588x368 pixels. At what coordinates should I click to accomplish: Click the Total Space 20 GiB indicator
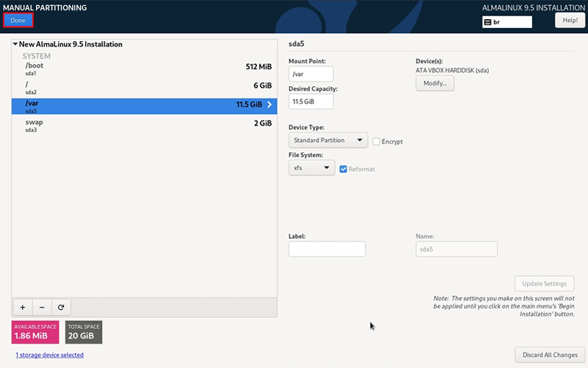click(x=84, y=332)
